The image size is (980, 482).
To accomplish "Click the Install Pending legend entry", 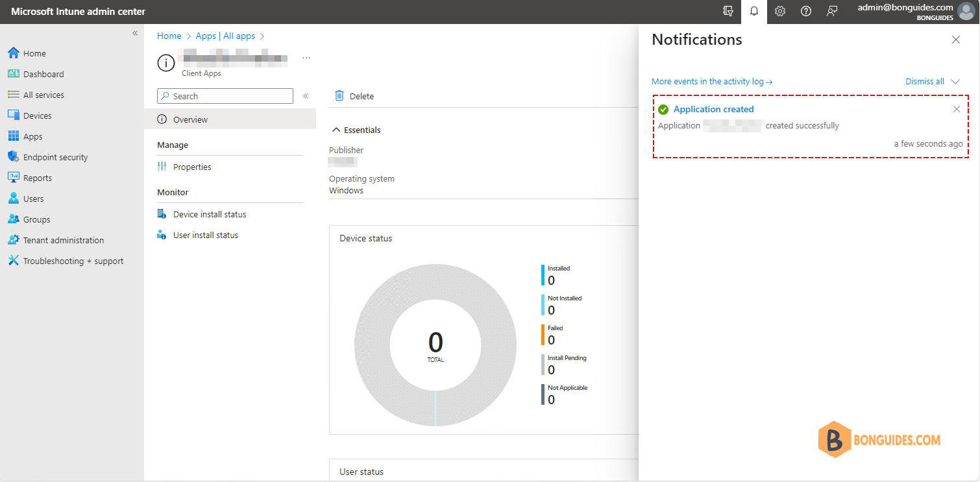I will 564,365.
